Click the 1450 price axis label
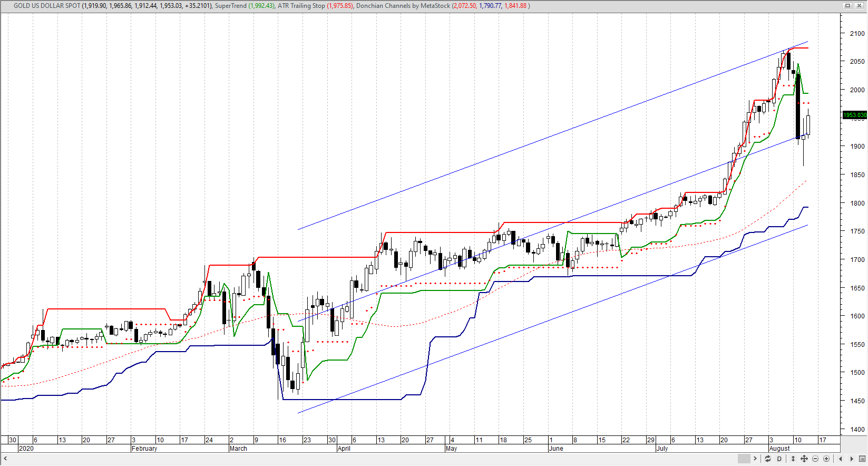868x466 pixels. point(857,401)
